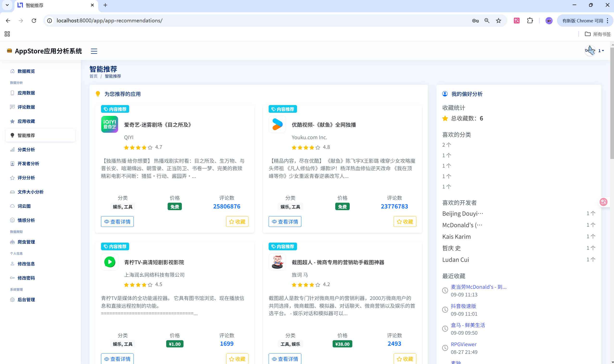View details for 青柠TV app
Screen dimensions: 614x364
coord(117,359)
